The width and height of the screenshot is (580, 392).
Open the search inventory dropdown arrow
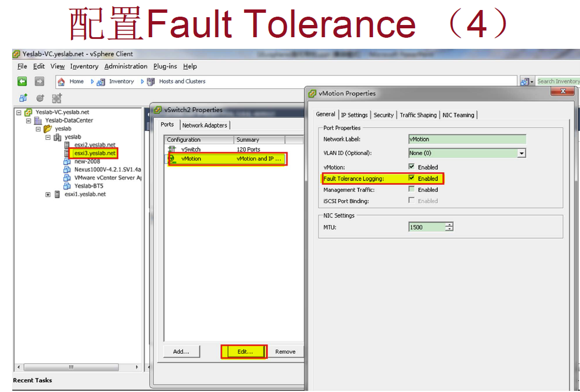click(x=532, y=82)
